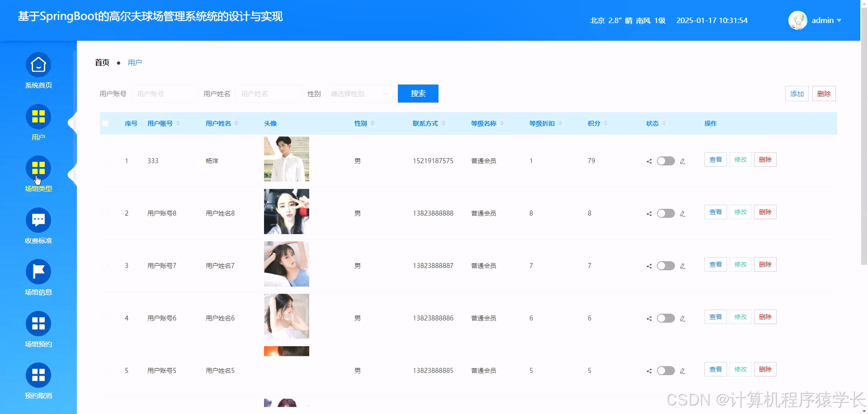Open the 场馆类型 sidebar icon

(38, 168)
